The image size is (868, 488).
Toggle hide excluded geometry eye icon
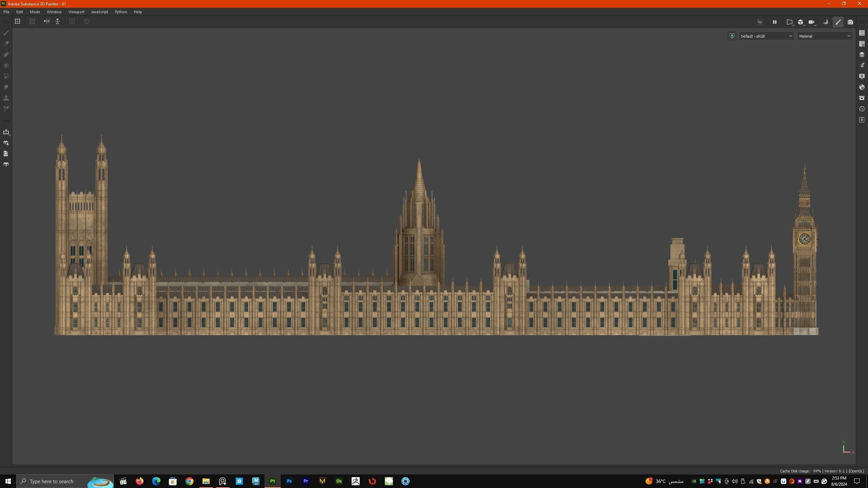click(760, 22)
